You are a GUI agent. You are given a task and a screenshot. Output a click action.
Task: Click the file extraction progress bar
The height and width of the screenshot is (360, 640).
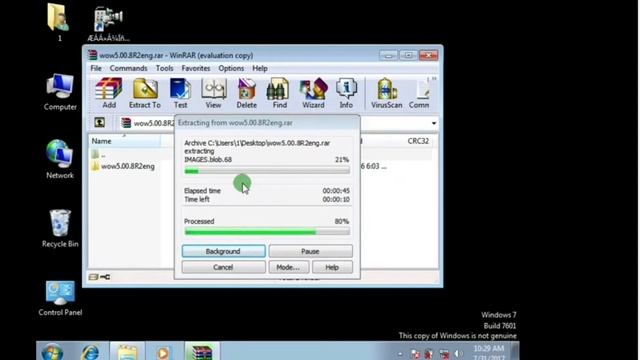click(x=267, y=171)
